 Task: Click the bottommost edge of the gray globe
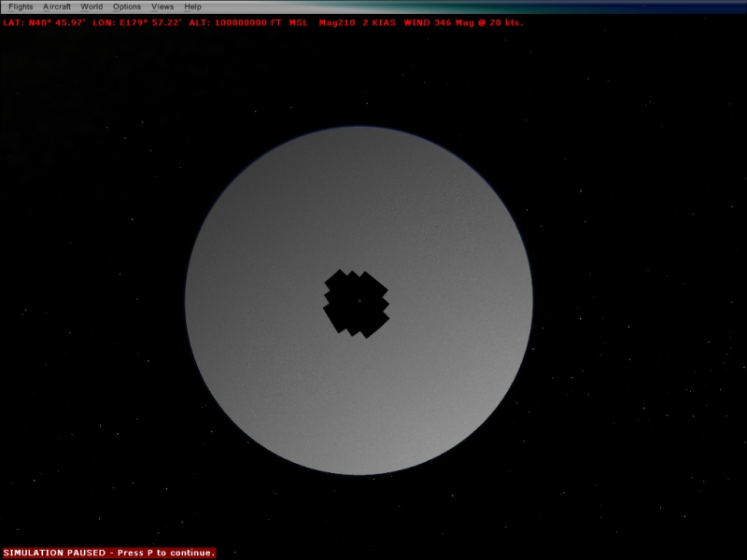[x=359, y=473]
